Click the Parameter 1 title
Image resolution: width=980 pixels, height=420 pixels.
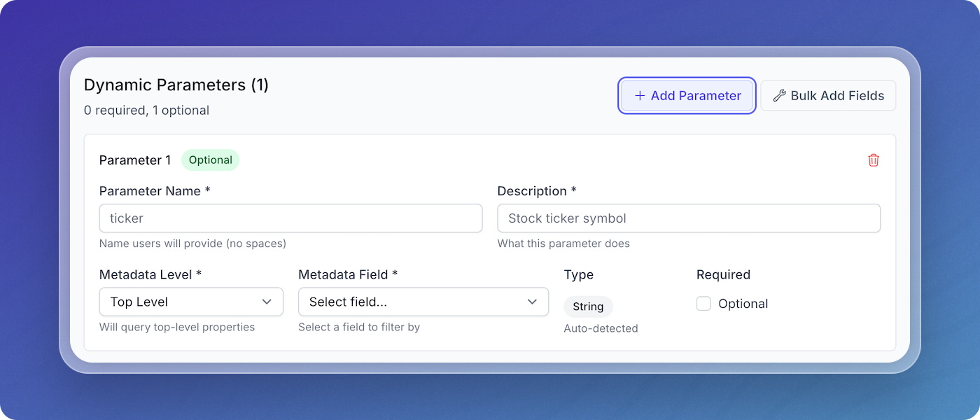tap(135, 160)
